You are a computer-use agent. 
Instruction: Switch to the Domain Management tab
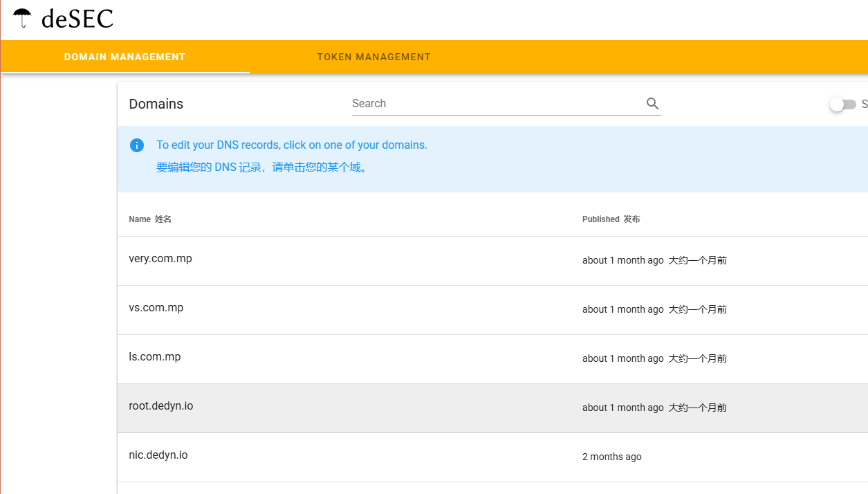pos(124,57)
